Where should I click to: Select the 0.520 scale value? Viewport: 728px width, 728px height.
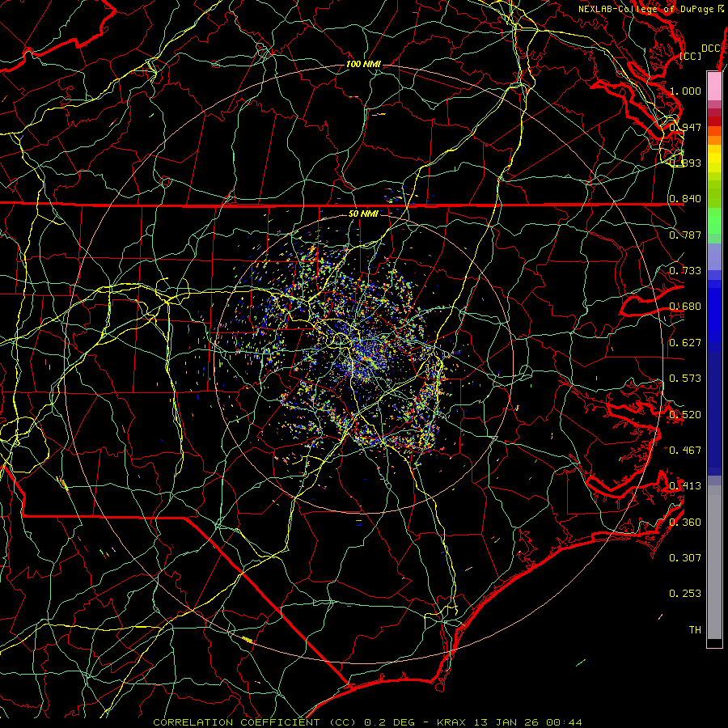[x=685, y=415]
